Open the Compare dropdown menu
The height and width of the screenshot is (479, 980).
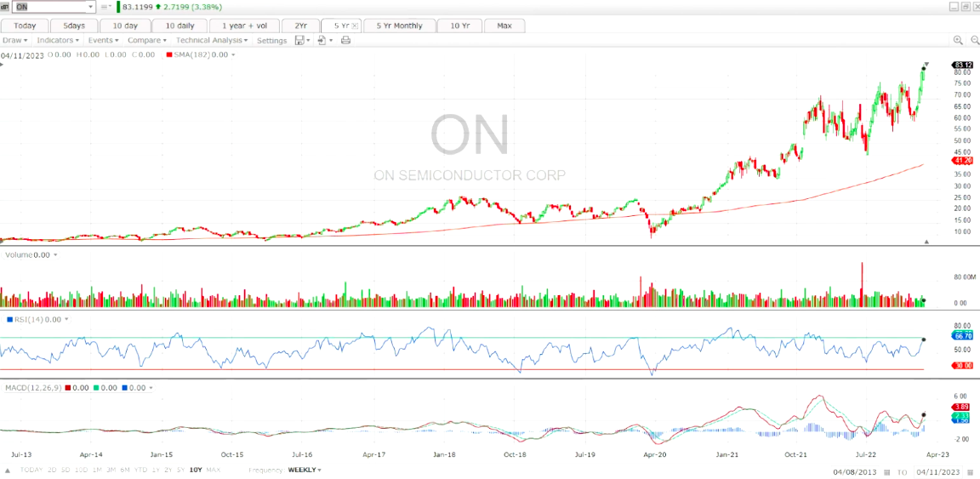(x=147, y=40)
